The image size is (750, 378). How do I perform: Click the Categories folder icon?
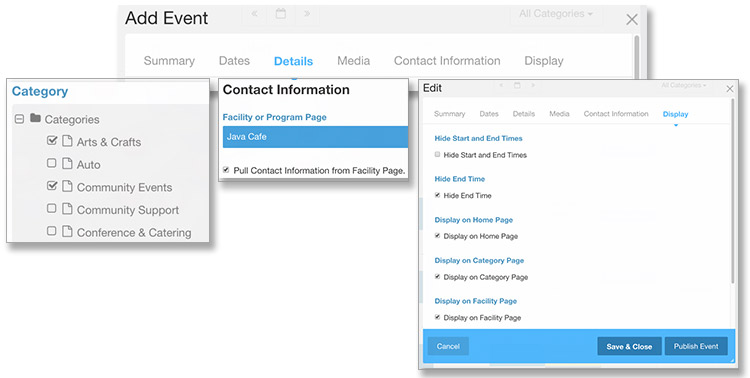click(x=35, y=118)
